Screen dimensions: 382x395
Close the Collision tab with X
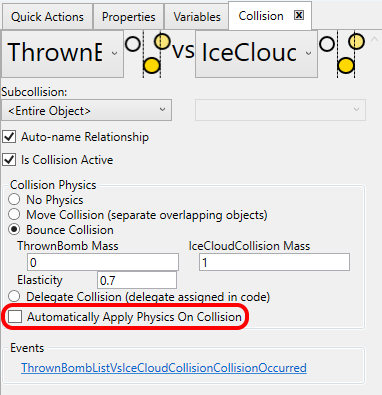click(x=299, y=15)
